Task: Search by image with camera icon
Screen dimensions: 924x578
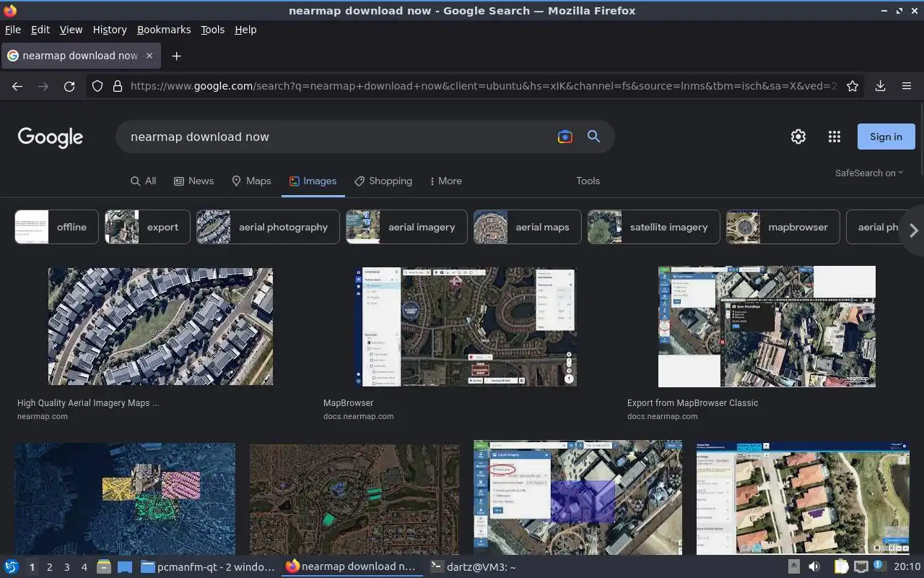Action: (x=565, y=137)
